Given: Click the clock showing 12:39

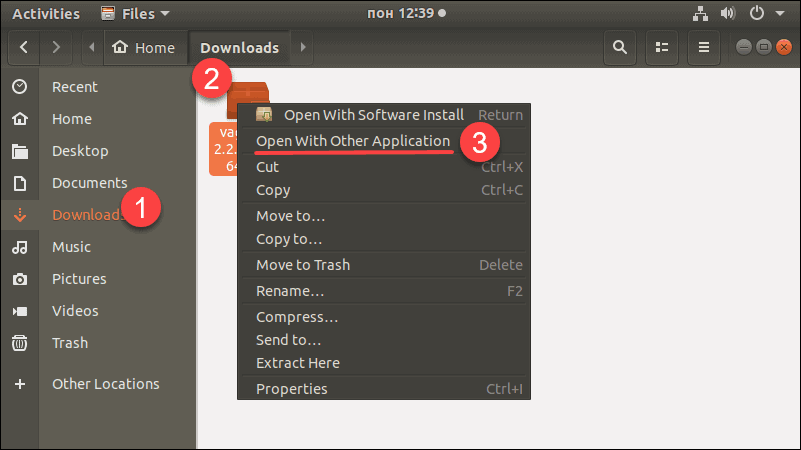Looking at the screenshot, I should pyautogui.click(x=400, y=13).
